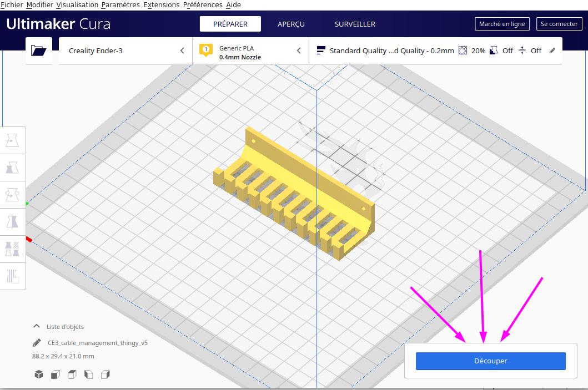Click the profile layers icon
Screen dimensions: 588x390
coord(320,50)
